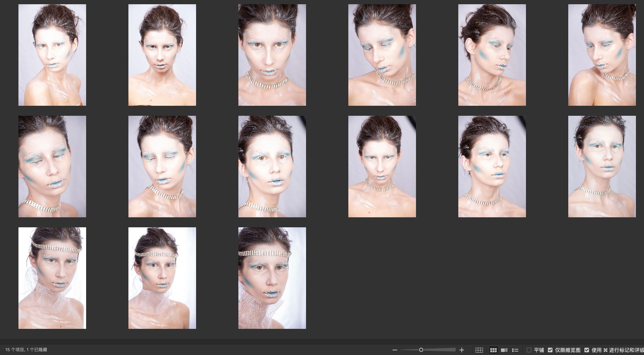Switch to details view
Image resolution: width=644 pixels, height=355 pixels.
504,350
